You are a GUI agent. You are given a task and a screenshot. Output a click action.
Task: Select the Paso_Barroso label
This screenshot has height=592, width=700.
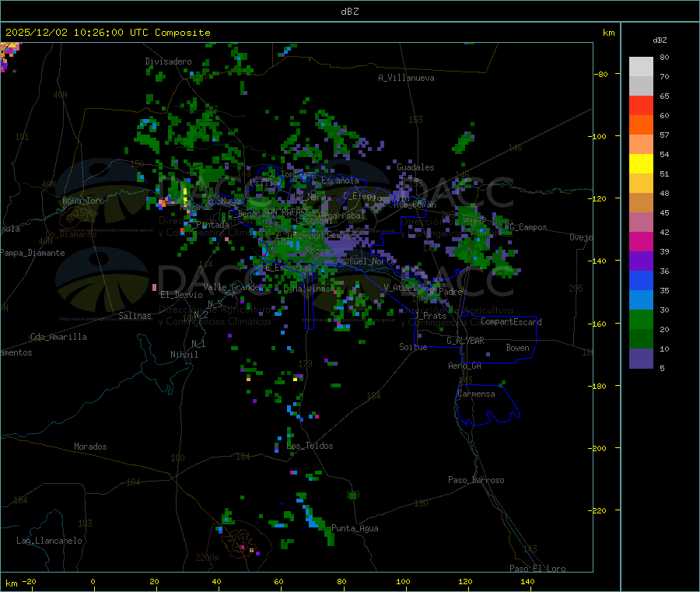pos(476,480)
